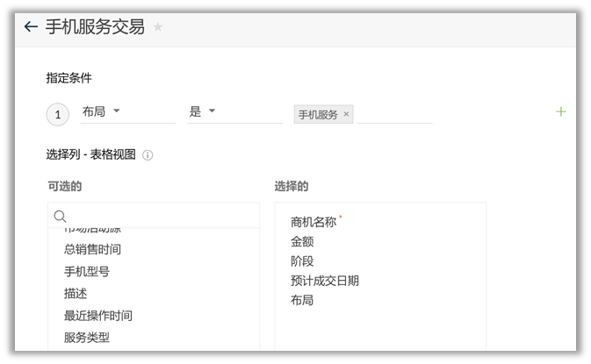Screen dimensions: 591x364
Task: Star the 手机服务交易 view as favorite
Action: [158, 27]
